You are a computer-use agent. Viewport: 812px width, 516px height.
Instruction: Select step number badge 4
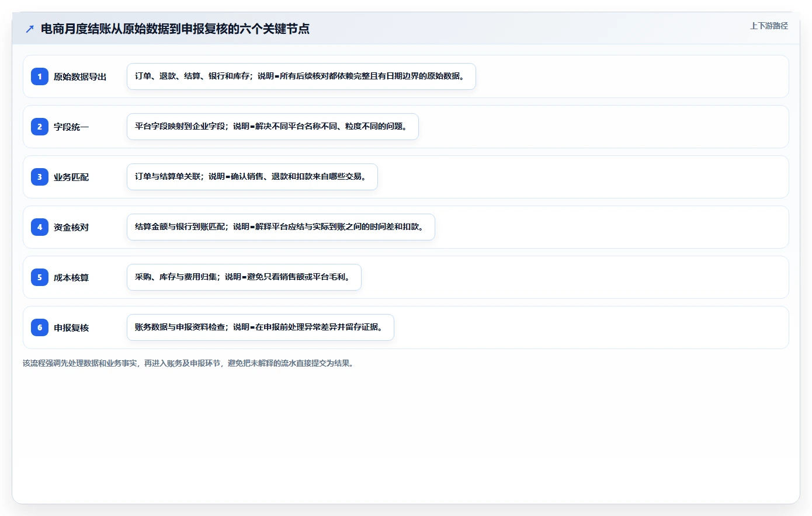pyautogui.click(x=40, y=227)
